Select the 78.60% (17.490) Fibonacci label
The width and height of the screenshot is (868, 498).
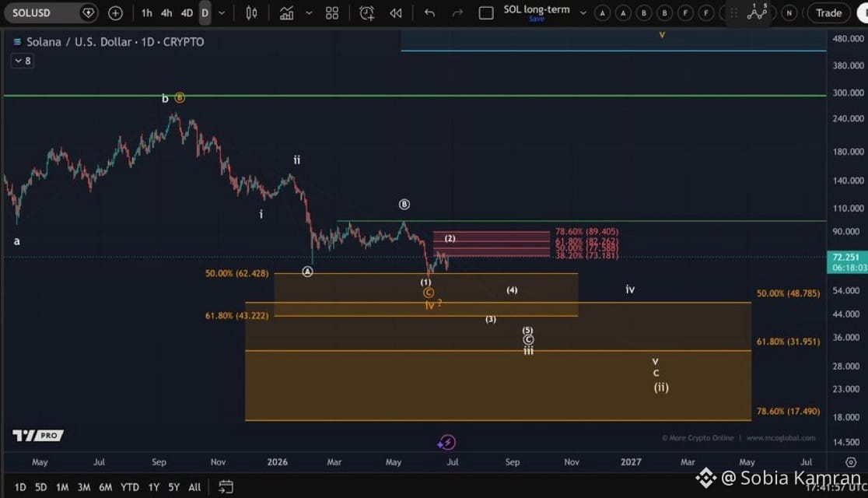[x=789, y=411]
